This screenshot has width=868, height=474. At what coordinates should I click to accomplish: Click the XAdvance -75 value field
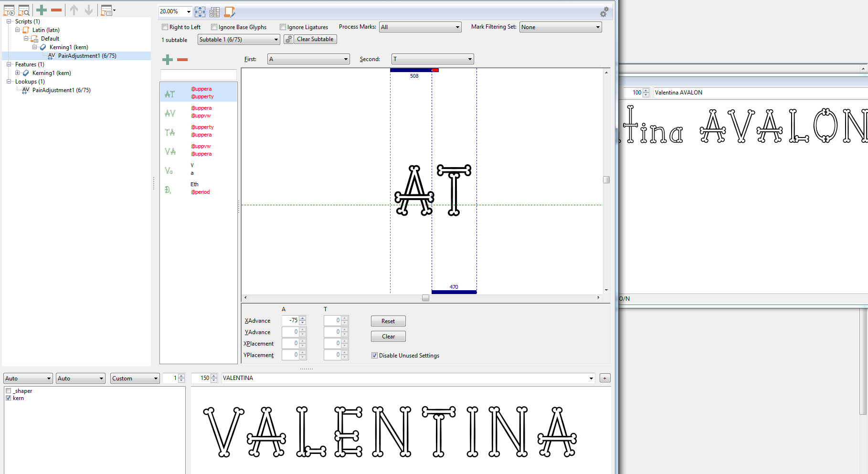[x=290, y=321]
